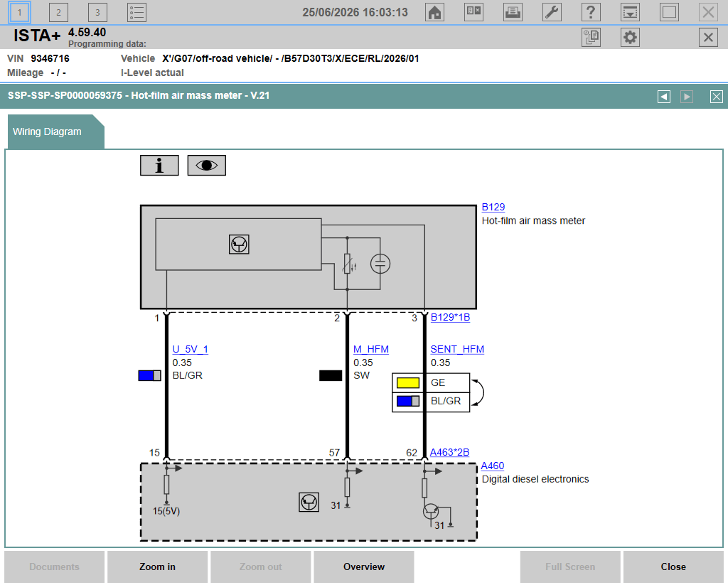Open the SENT_HFM signal link
This screenshot has height=585, width=728.
point(457,349)
